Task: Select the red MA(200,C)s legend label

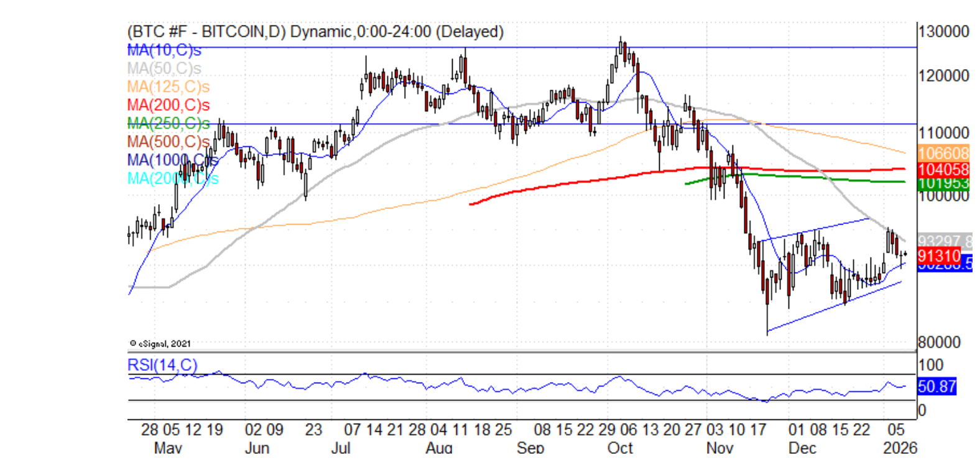Action: pos(168,105)
